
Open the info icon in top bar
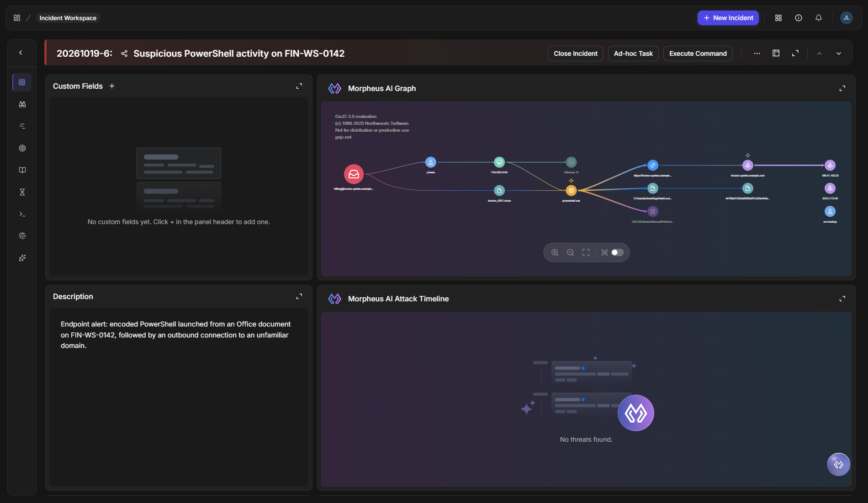(799, 18)
